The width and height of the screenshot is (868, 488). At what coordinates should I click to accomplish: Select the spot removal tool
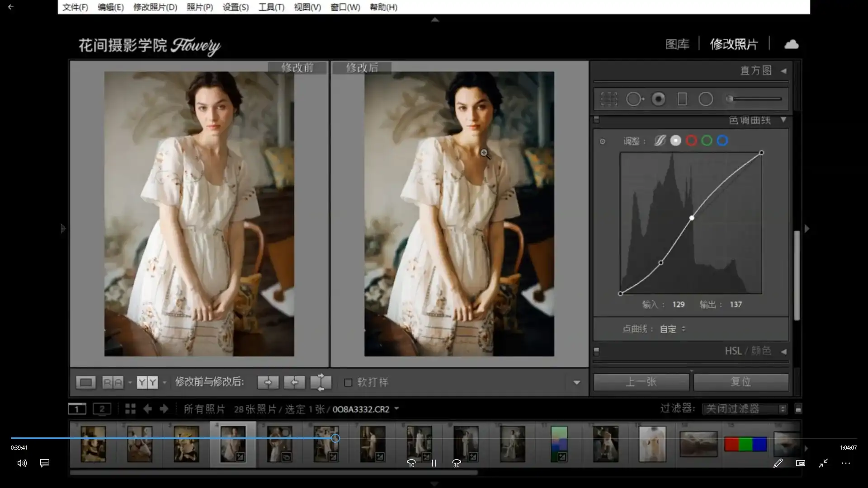(634, 99)
